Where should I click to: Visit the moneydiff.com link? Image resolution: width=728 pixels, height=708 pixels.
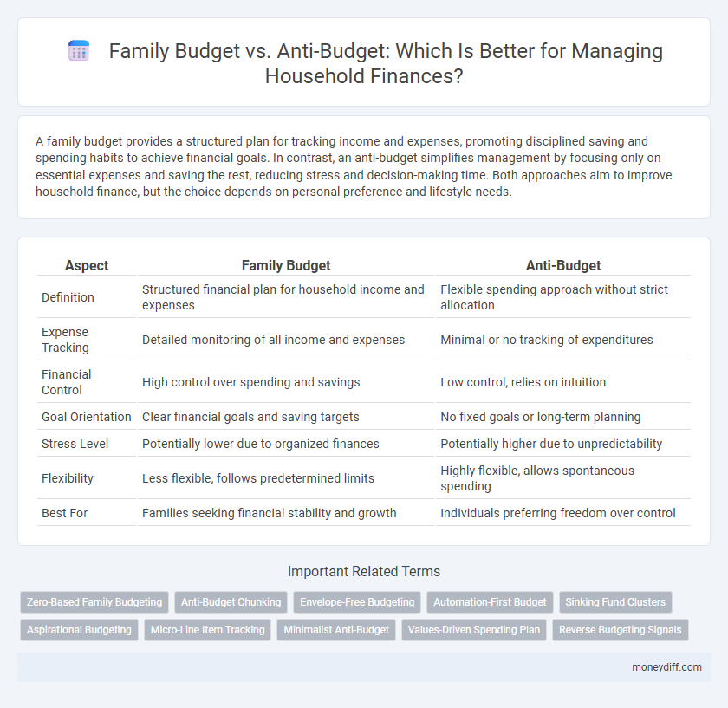666,667
